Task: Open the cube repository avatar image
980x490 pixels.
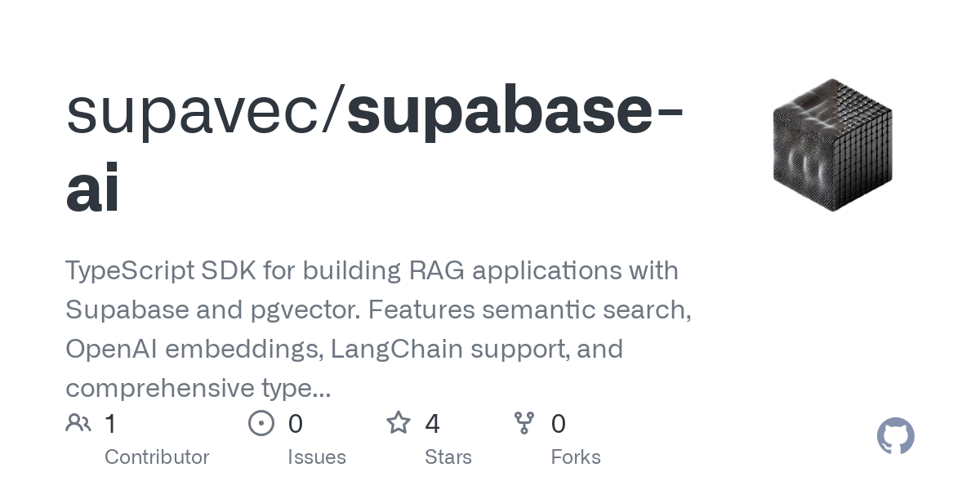Action: click(x=832, y=145)
